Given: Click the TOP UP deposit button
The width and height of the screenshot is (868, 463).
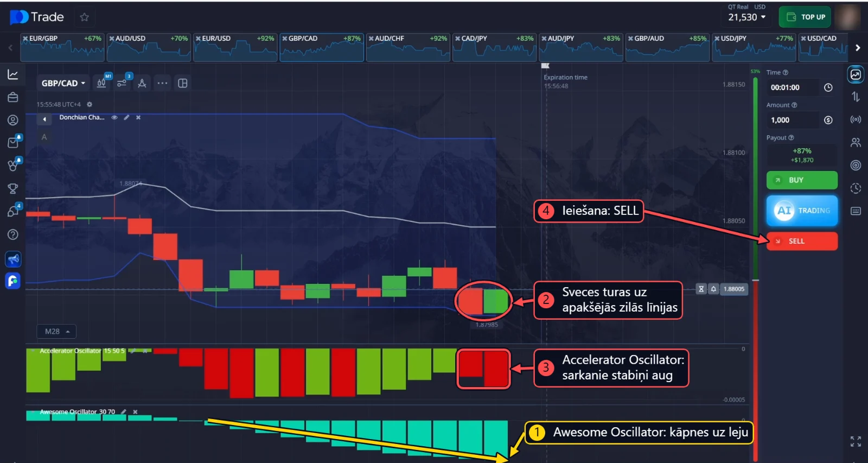Looking at the screenshot, I should click(x=805, y=17).
